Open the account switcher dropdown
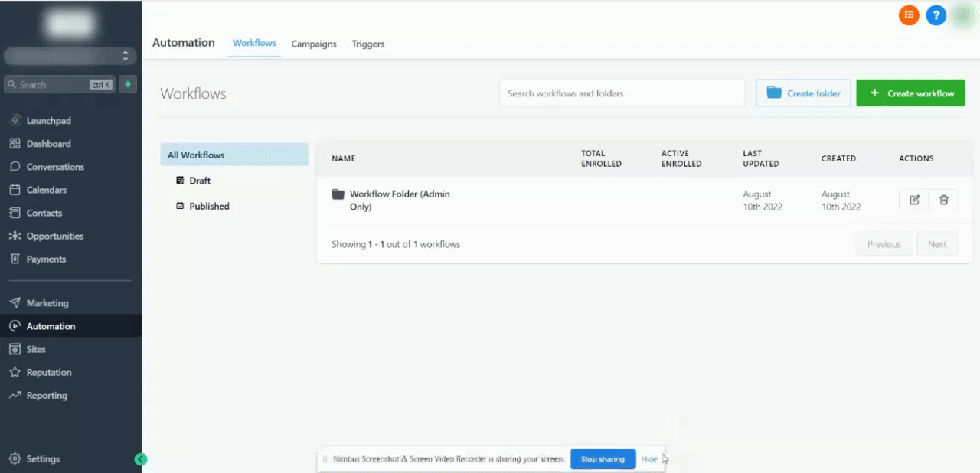This screenshot has height=473, width=980. coord(70,56)
